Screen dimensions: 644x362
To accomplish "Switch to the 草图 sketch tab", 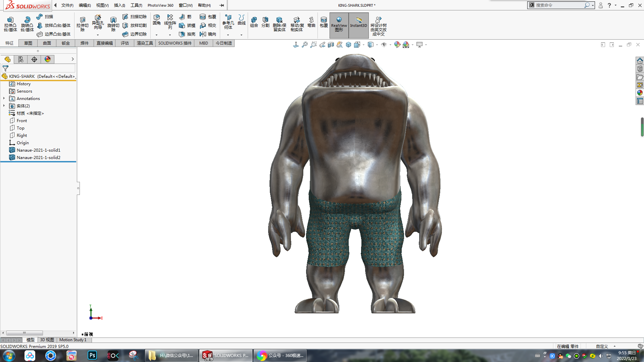I will (x=28, y=43).
